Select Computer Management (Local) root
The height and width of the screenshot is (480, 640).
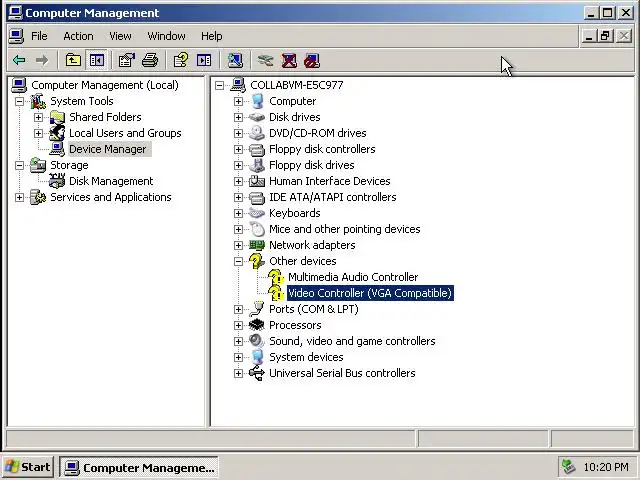click(105, 85)
